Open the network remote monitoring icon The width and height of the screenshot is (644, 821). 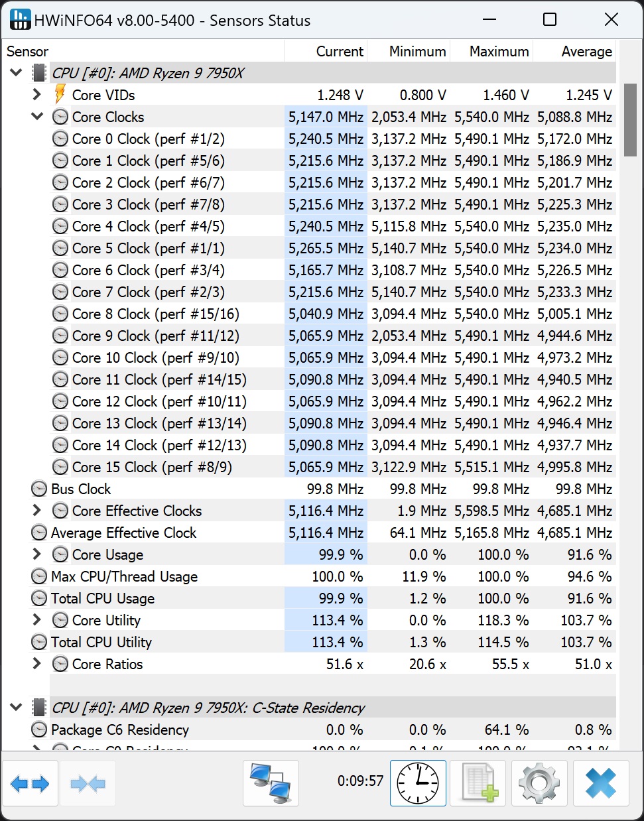271,783
